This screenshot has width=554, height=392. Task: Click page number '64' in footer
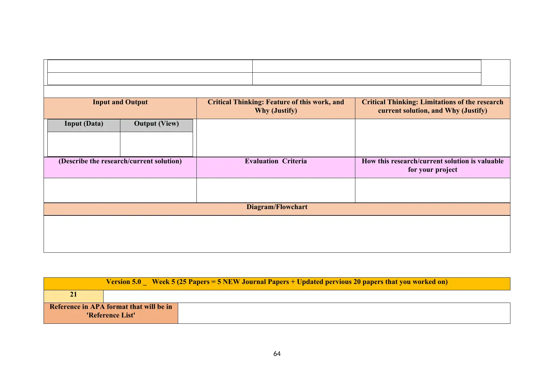point(277,354)
